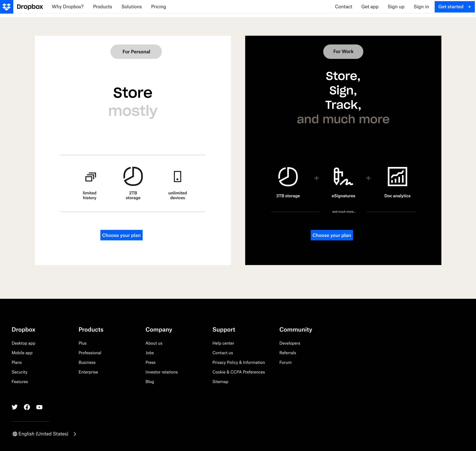
Task: Click the globe language icon
Action: pyautogui.click(x=15, y=434)
